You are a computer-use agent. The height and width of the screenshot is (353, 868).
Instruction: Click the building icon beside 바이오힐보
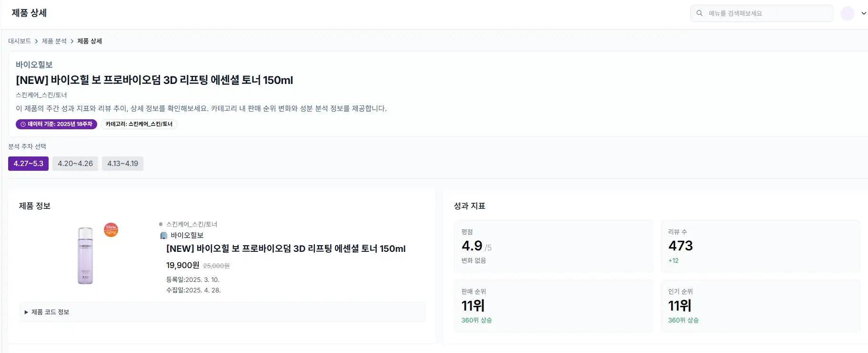[x=163, y=236]
